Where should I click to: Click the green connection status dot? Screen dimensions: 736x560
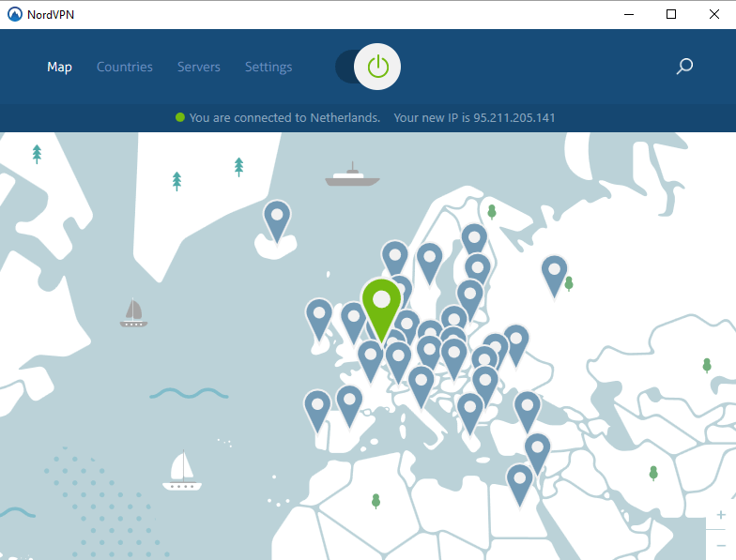point(180,117)
